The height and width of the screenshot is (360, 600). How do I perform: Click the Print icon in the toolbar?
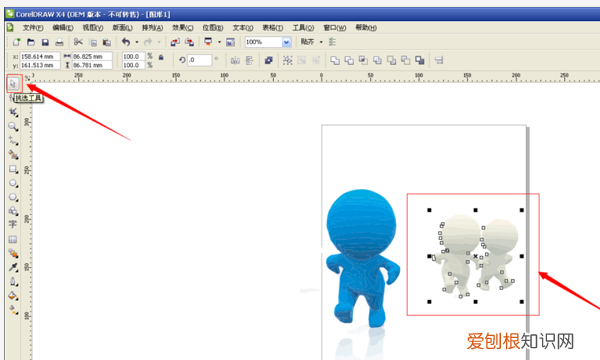59,42
